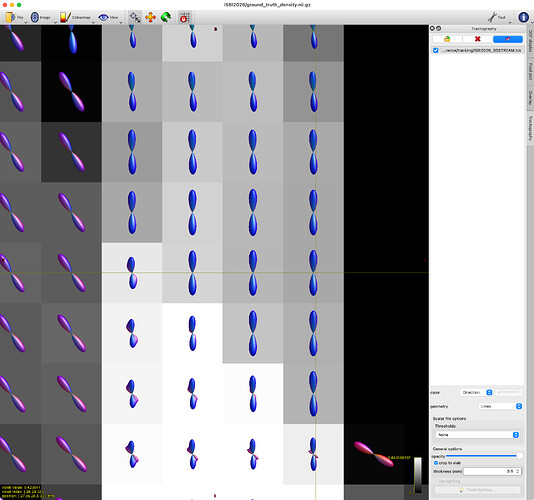The height and width of the screenshot is (500, 534).
Task: Select the green rotate viewport tool
Action: 166,17
